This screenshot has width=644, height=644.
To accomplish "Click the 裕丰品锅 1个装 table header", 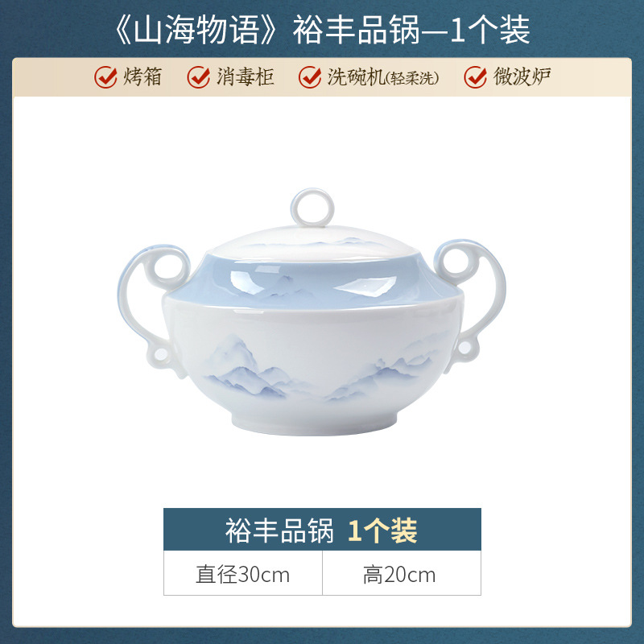I will tap(322, 529).
